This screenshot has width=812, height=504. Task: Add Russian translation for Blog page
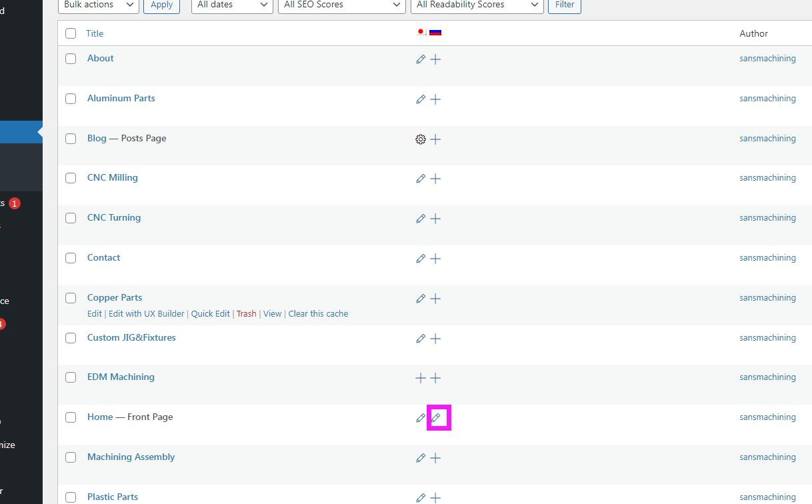click(435, 139)
